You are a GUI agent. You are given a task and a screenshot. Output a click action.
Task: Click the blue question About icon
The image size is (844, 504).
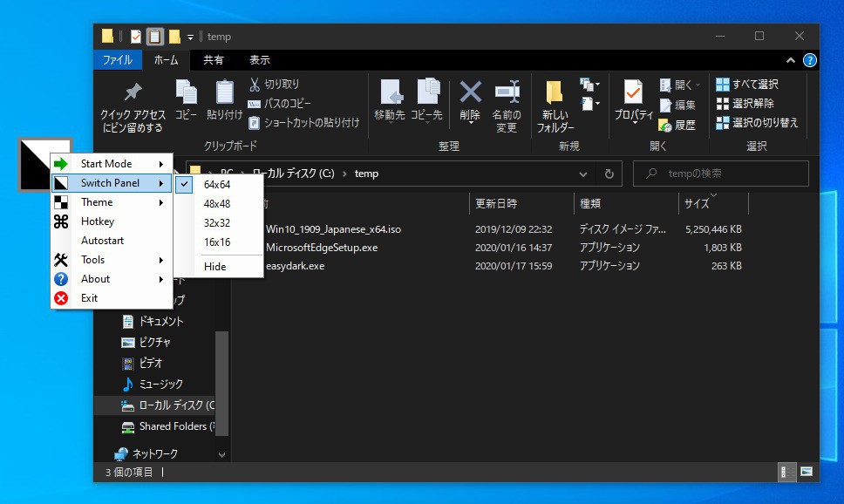tap(61, 279)
